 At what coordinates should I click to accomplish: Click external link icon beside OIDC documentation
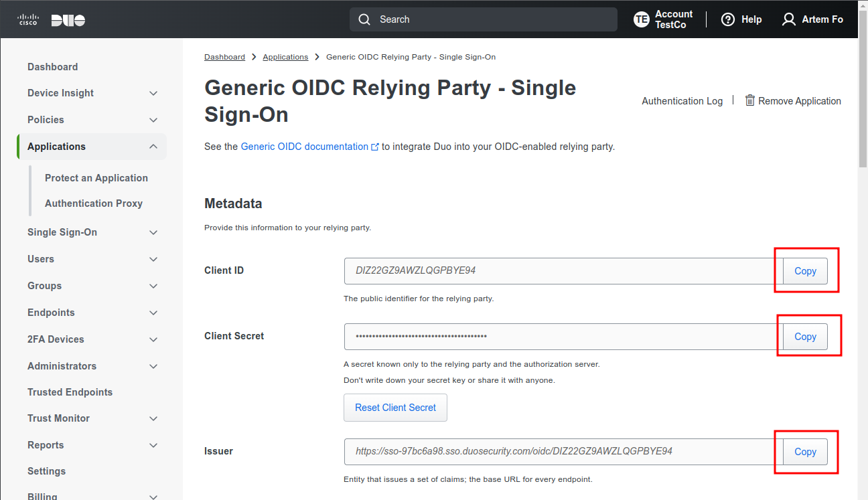tap(375, 147)
